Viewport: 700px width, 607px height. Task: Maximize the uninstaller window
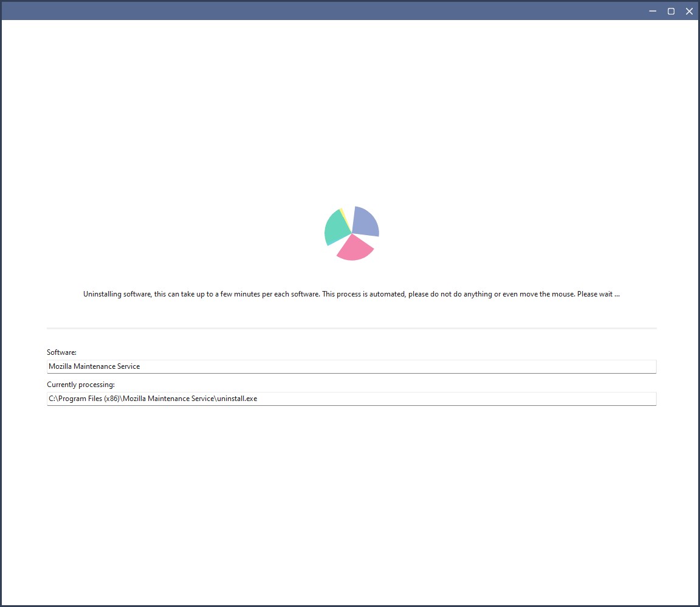(671, 11)
